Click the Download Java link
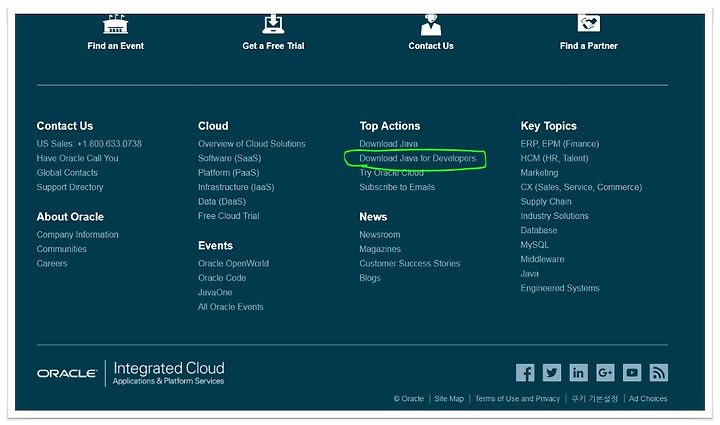This screenshot has height=425, width=720. (388, 144)
